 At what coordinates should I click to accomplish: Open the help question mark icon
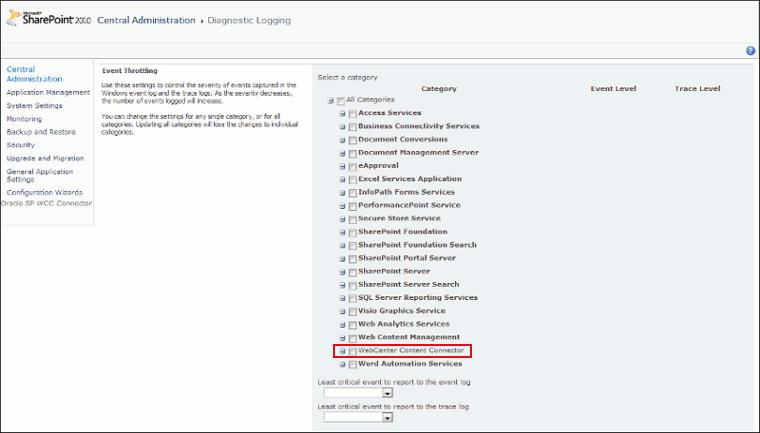[x=750, y=51]
